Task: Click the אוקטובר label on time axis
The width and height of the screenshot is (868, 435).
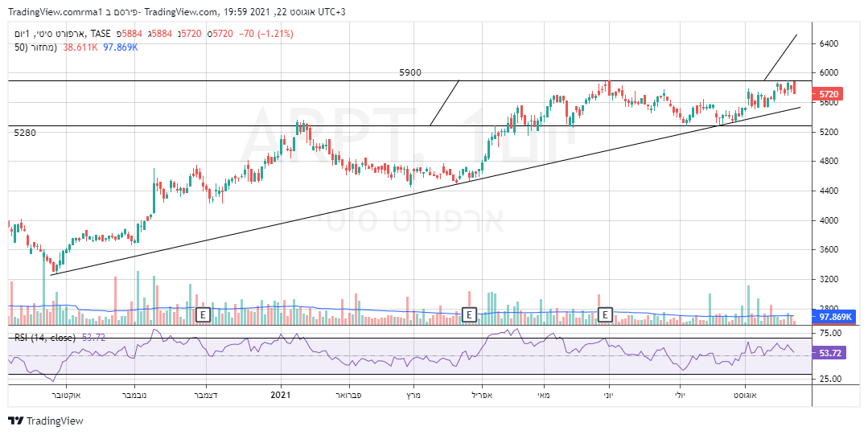Action: point(67,395)
